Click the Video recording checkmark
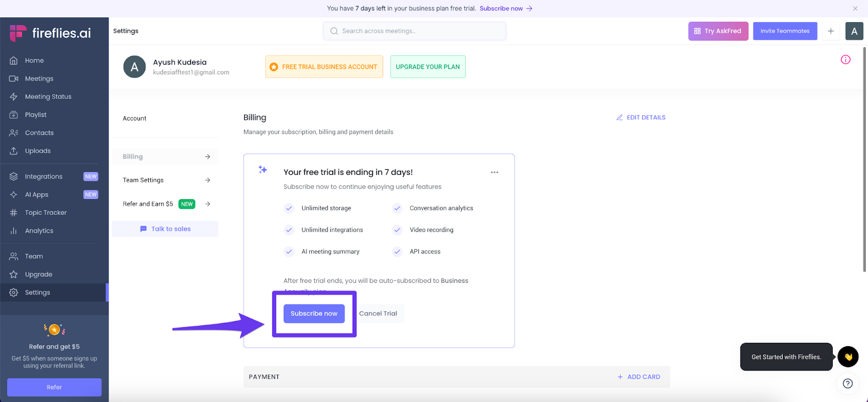The width and height of the screenshot is (868, 402). (x=397, y=230)
